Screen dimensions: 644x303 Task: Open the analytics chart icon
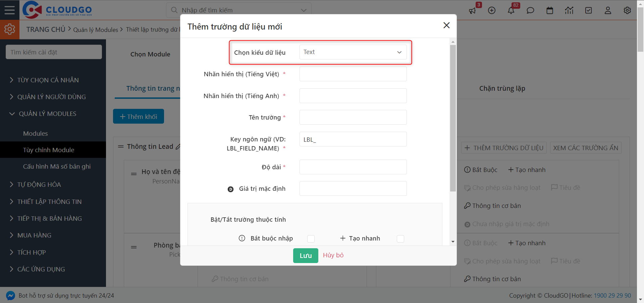point(569,10)
